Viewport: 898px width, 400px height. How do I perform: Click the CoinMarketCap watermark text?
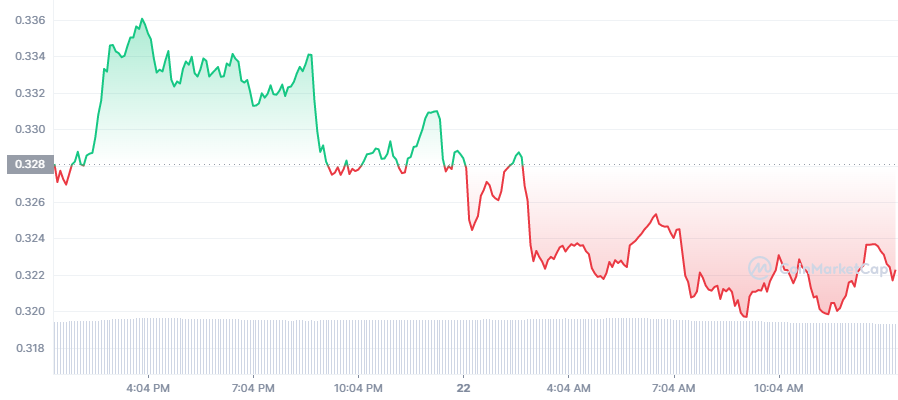tap(834, 268)
